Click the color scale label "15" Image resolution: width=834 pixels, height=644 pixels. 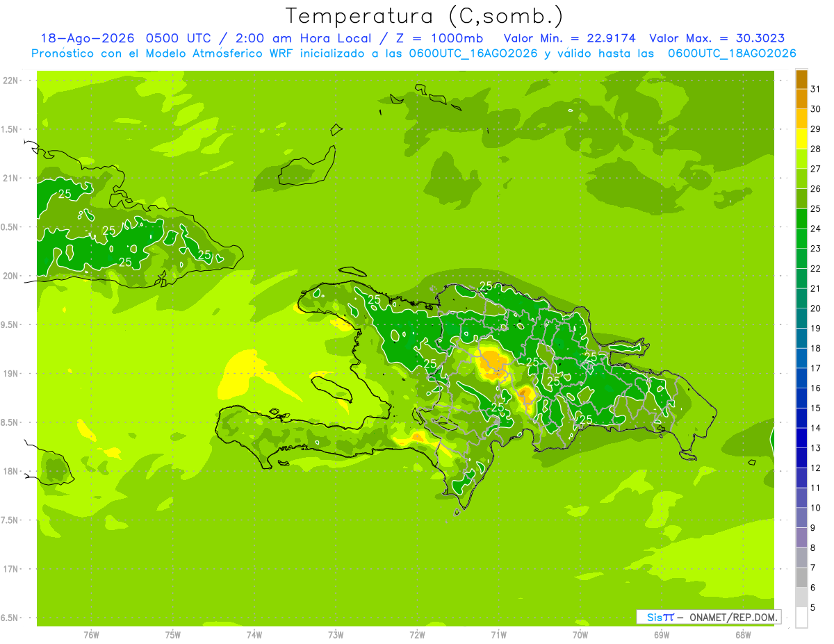pyautogui.click(x=816, y=408)
